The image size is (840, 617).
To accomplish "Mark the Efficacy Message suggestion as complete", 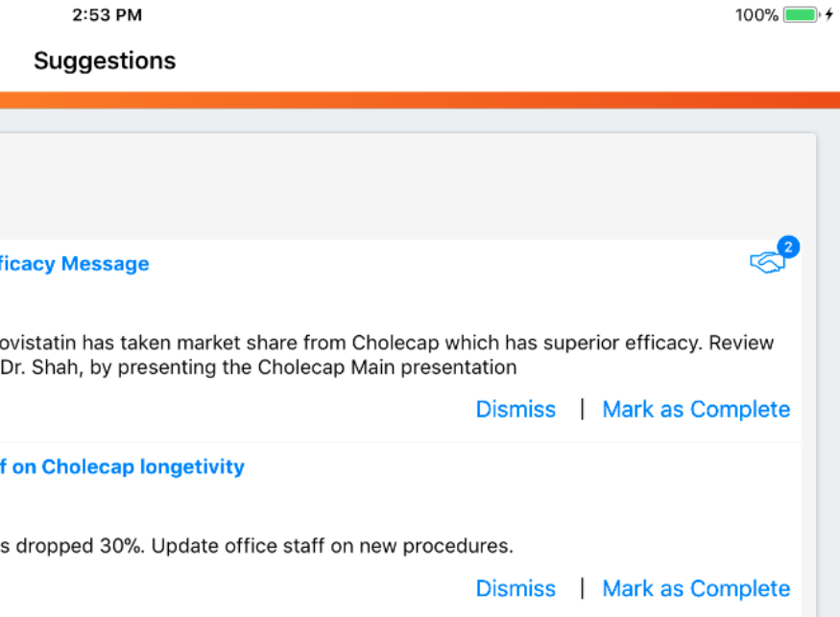I will click(x=696, y=410).
